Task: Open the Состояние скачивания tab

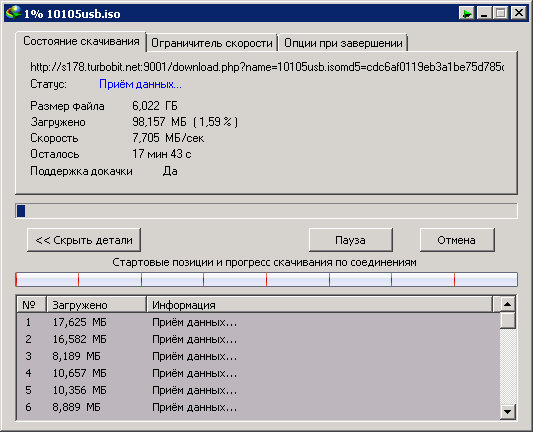Action: [81, 41]
